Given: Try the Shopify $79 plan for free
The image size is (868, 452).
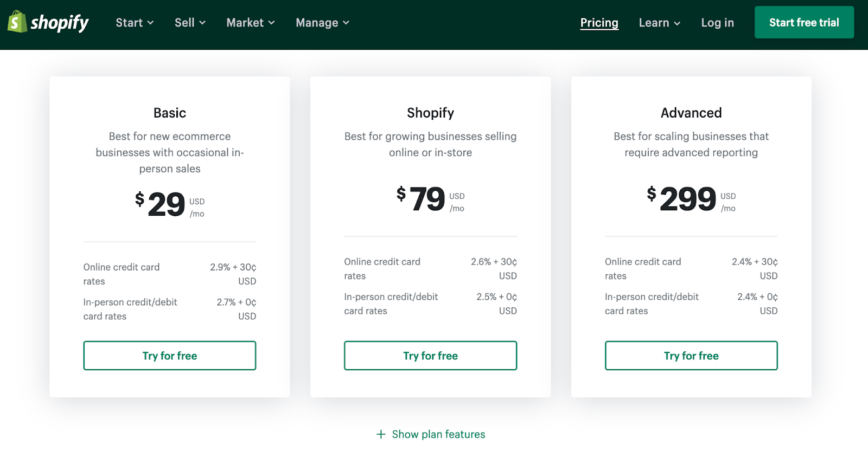Looking at the screenshot, I should 430,356.
